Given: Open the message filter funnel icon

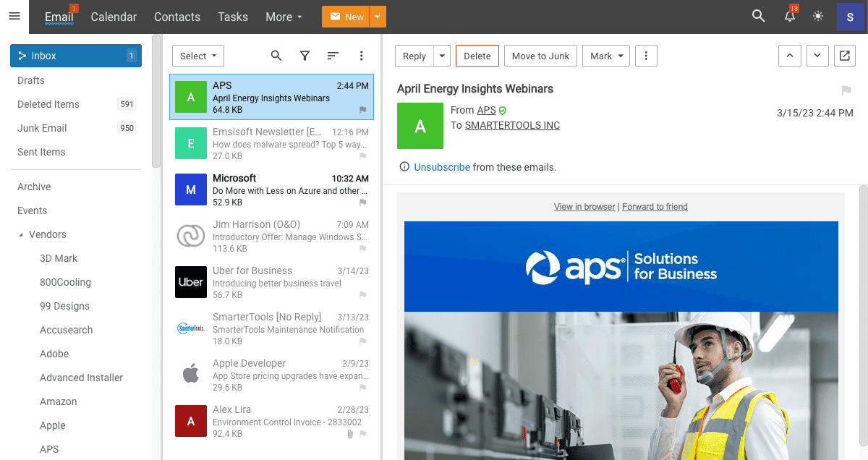Looking at the screenshot, I should 305,56.
